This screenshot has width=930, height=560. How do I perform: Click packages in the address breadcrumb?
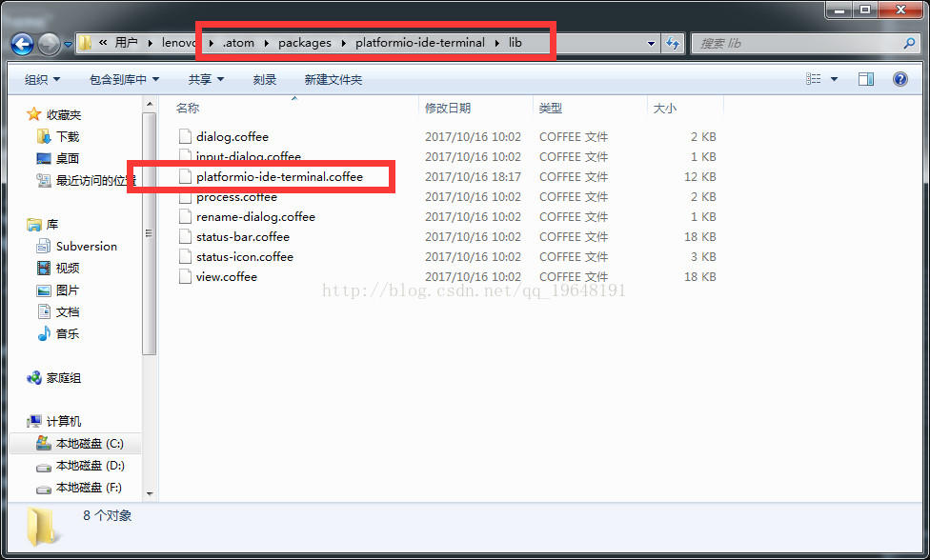[x=305, y=43]
